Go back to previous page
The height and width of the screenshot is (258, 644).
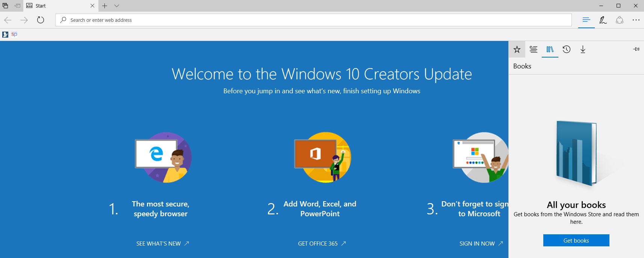click(x=8, y=20)
